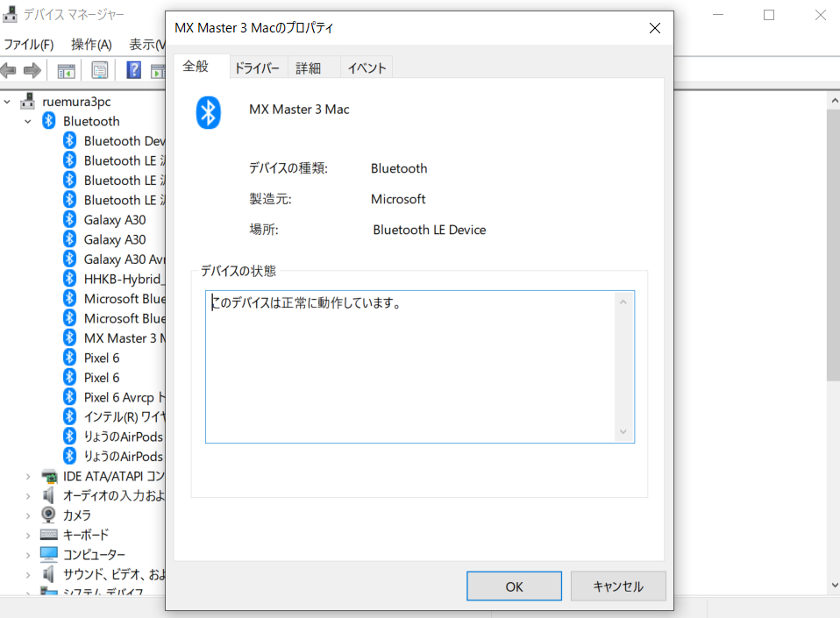
Task: Click status box scroll down arrow
Action: (623, 431)
